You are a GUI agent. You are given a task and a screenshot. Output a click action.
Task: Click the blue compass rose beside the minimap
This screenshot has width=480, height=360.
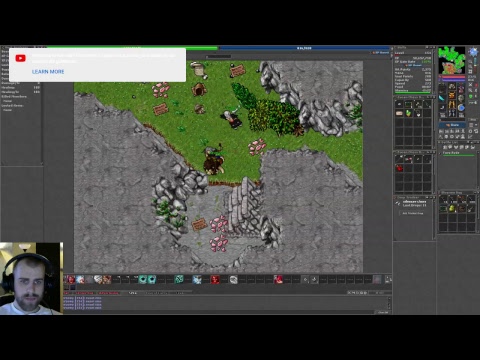(x=473, y=52)
